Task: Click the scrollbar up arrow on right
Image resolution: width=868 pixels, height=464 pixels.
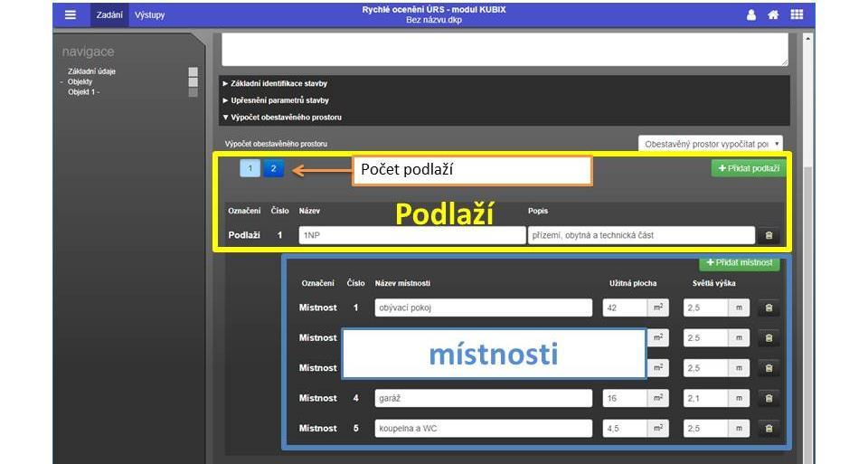Action: point(807,39)
